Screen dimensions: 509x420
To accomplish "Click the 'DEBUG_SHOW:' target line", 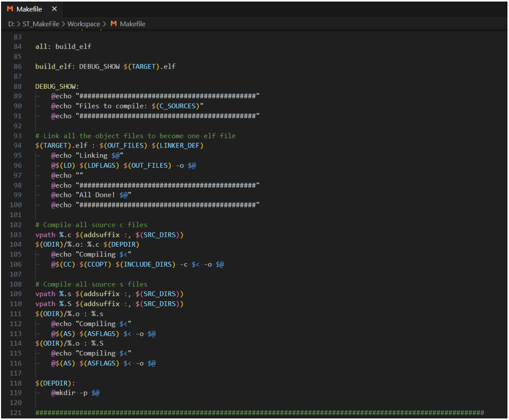I will tap(57, 86).
